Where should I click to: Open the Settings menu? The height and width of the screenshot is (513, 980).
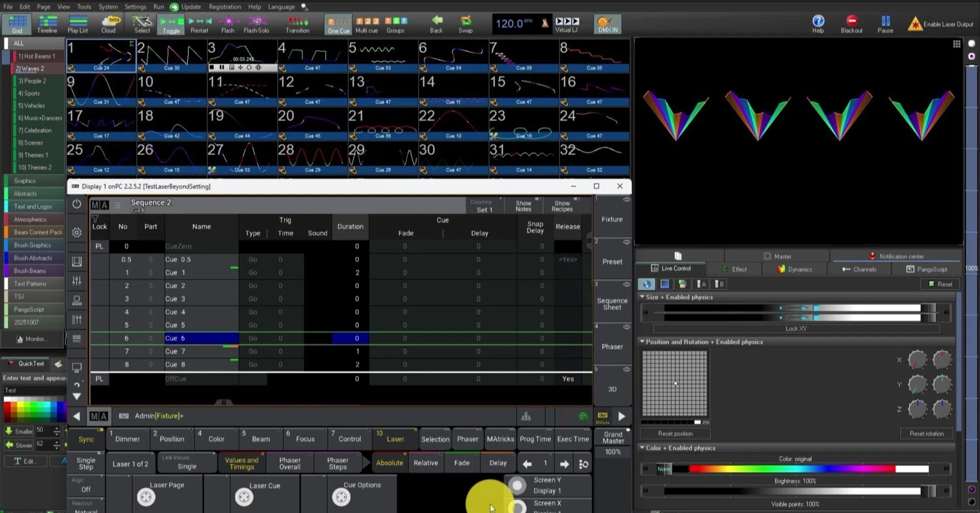pyautogui.click(x=135, y=7)
